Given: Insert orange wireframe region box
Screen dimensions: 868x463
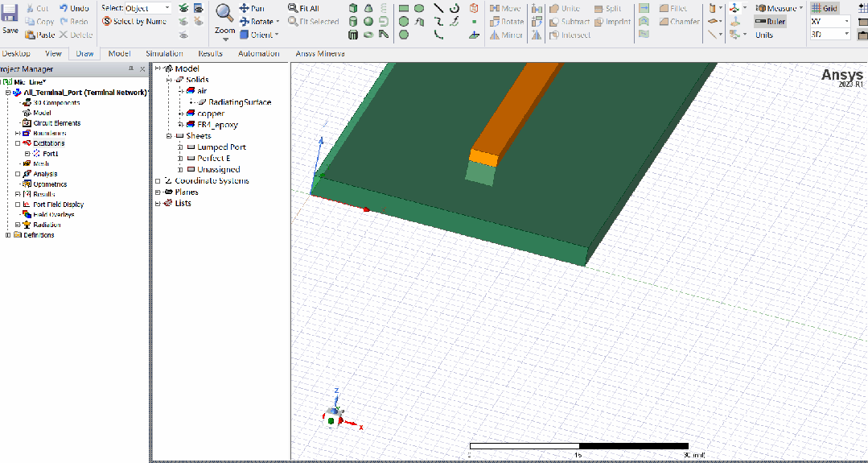Looking at the screenshot, I should click(474, 8).
